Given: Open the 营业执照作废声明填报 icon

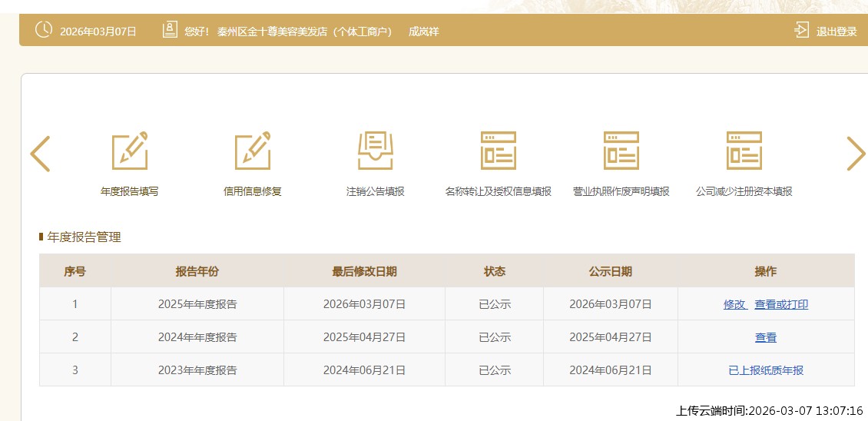Looking at the screenshot, I should click(x=621, y=151).
